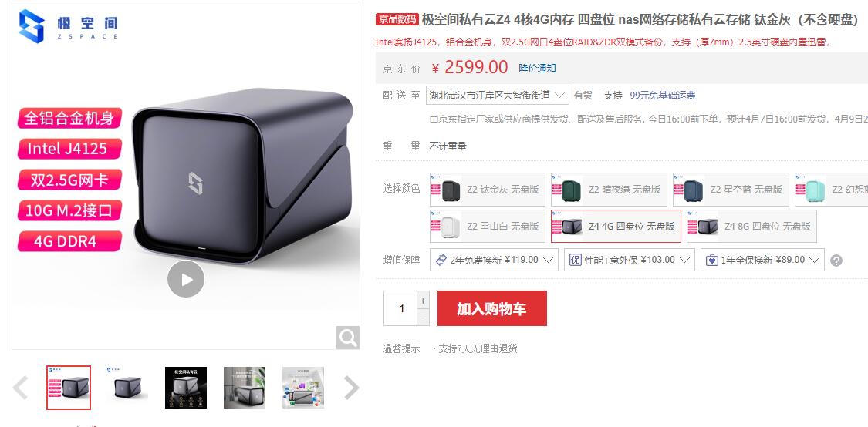
Task: Select Z2 钛金灰 无盘版 option
Action: (488, 189)
